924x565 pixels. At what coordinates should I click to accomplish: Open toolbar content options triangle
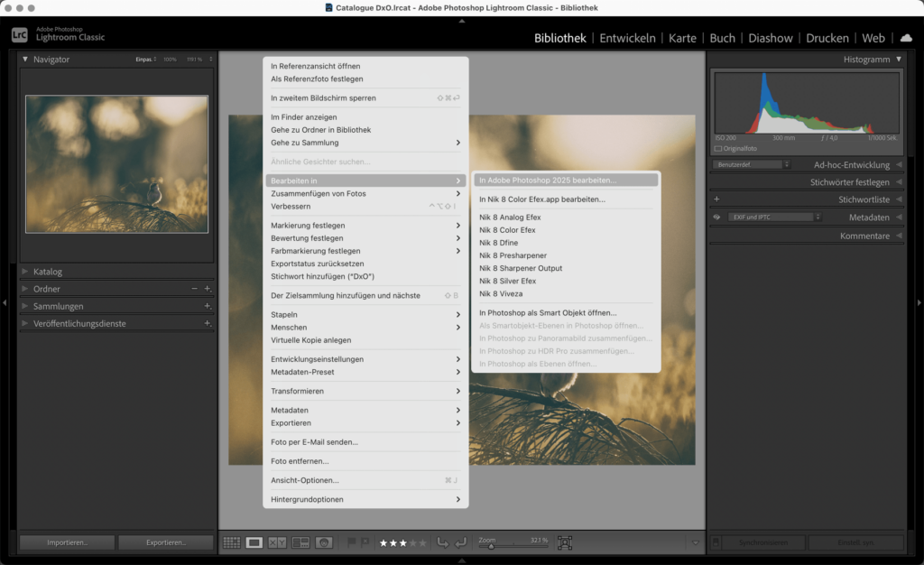[696, 542]
